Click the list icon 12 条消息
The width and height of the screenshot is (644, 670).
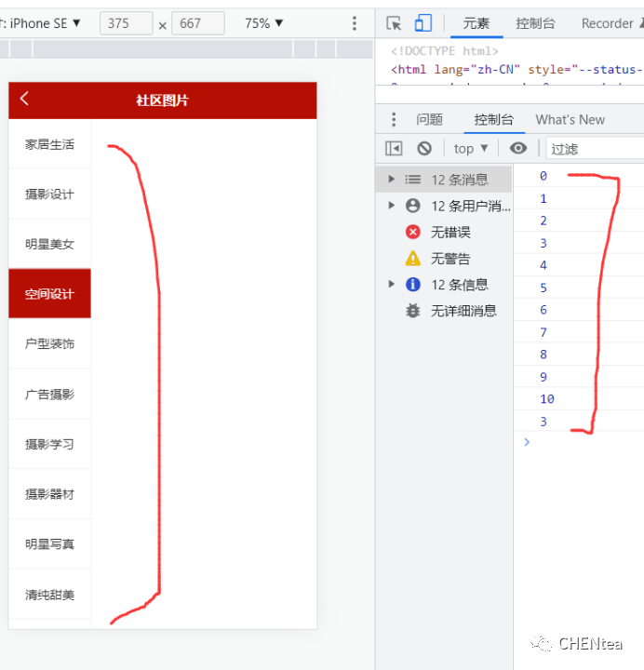pyautogui.click(x=413, y=180)
